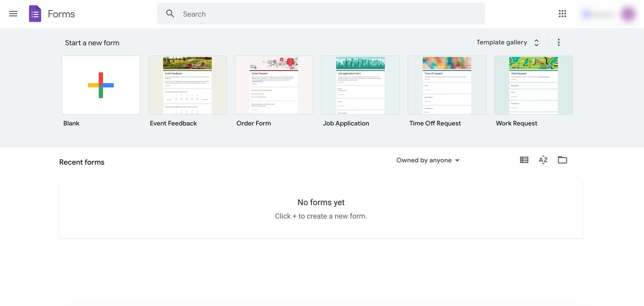The width and height of the screenshot is (644, 306).
Task: Click the purple Forms logo icon
Action: (35, 14)
